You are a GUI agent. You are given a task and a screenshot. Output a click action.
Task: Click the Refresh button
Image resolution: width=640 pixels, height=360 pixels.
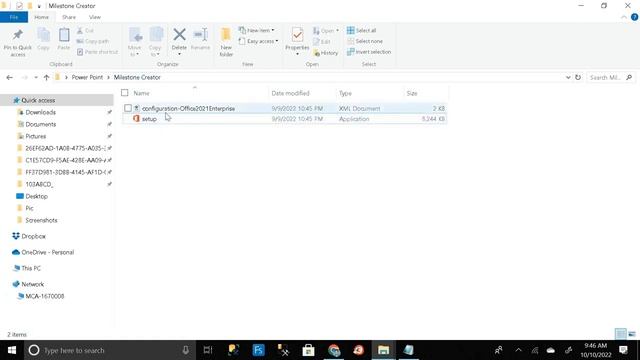(x=578, y=77)
